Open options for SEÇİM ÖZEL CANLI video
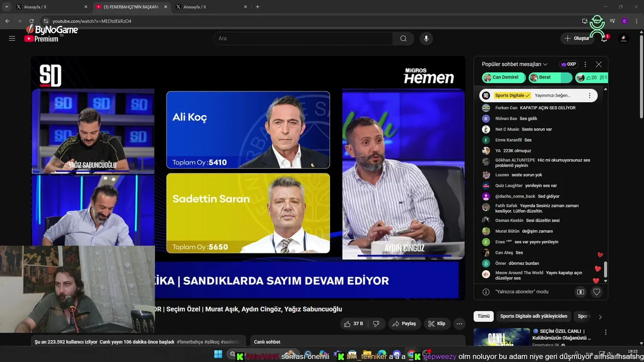The width and height of the screenshot is (644, 362). [x=606, y=332]
